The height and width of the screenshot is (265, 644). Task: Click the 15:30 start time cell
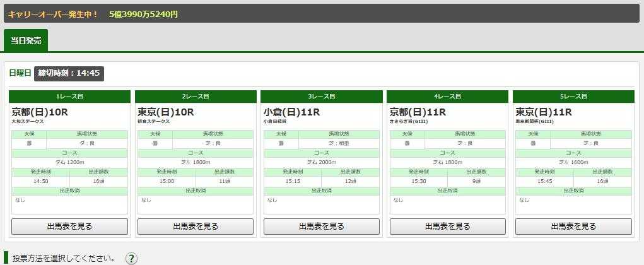coord(418,181)
